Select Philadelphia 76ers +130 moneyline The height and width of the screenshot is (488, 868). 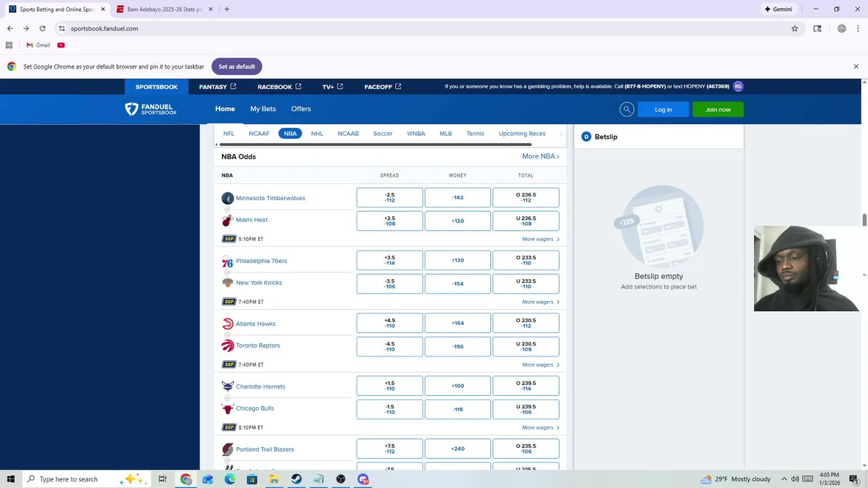pyautogui.click(x=458, y=260)
